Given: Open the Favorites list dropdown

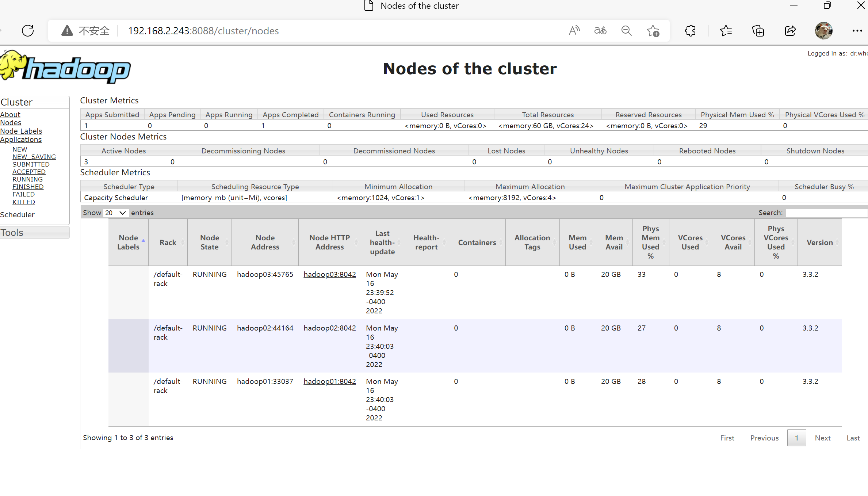Looking at the screenshot, I should point(726,31).
